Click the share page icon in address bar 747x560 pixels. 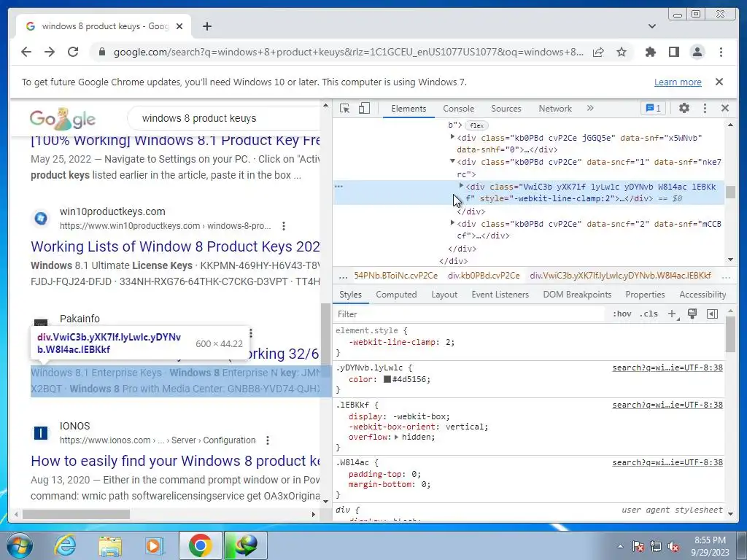tap(598, 52)
